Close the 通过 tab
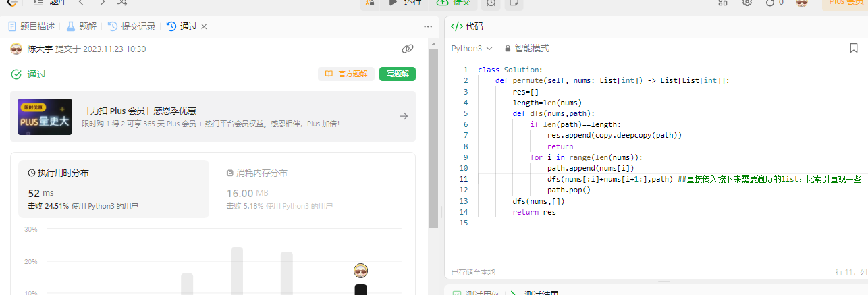 (204, 26)
